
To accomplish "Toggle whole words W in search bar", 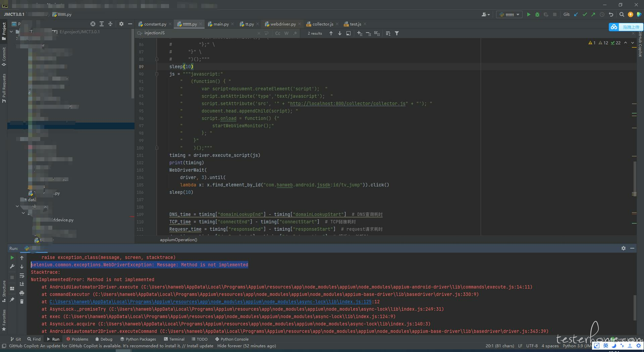I will coord(286,33).
